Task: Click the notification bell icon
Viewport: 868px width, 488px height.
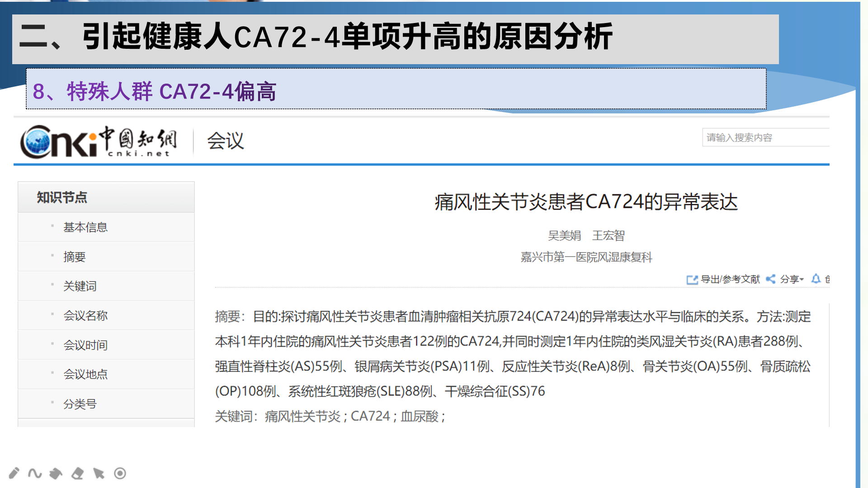Action: tap(816, 279)
